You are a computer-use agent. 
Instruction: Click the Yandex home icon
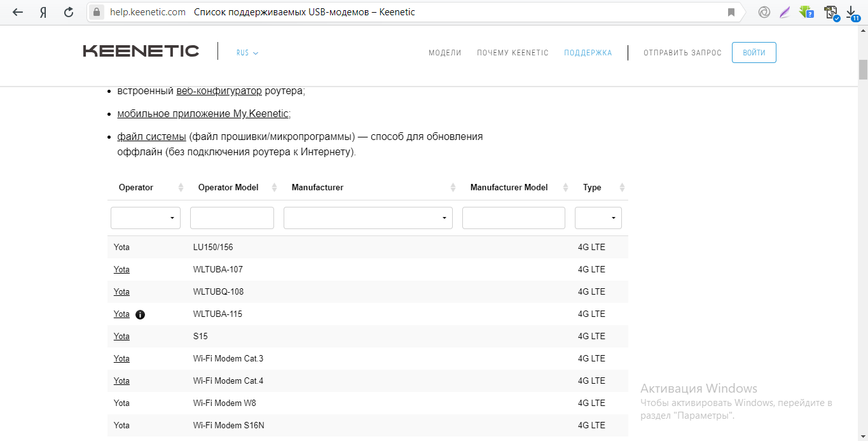(43, 12)
